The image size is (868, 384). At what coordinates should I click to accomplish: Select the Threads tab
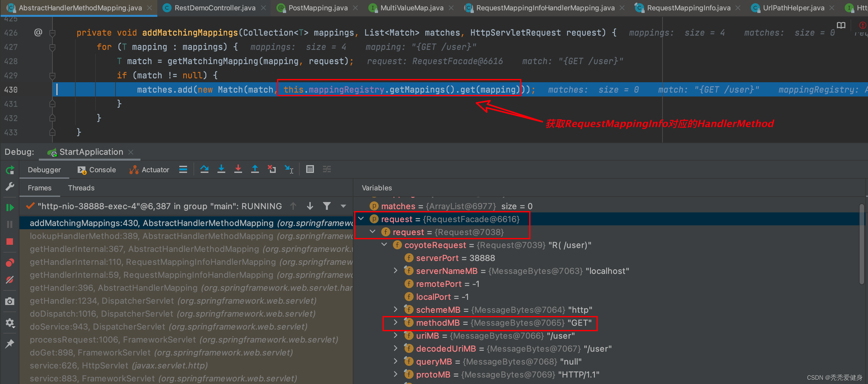[x=81, y=188]
